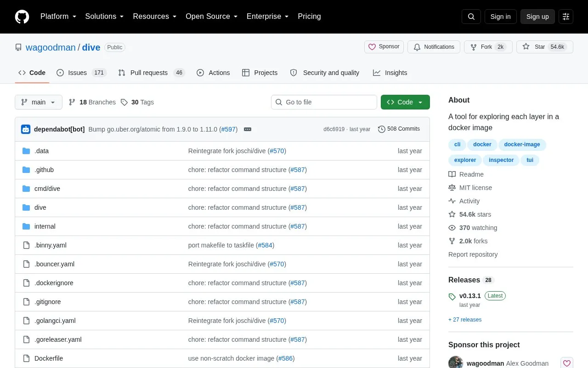
Task: Open the commit details ellipsis button
Action: tap(248, 129)
